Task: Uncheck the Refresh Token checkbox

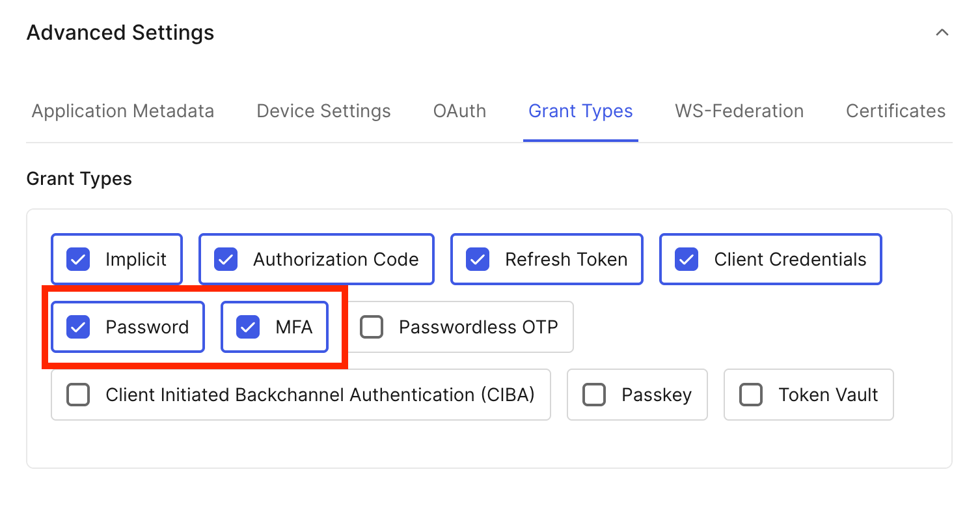Action: (478, 260)
